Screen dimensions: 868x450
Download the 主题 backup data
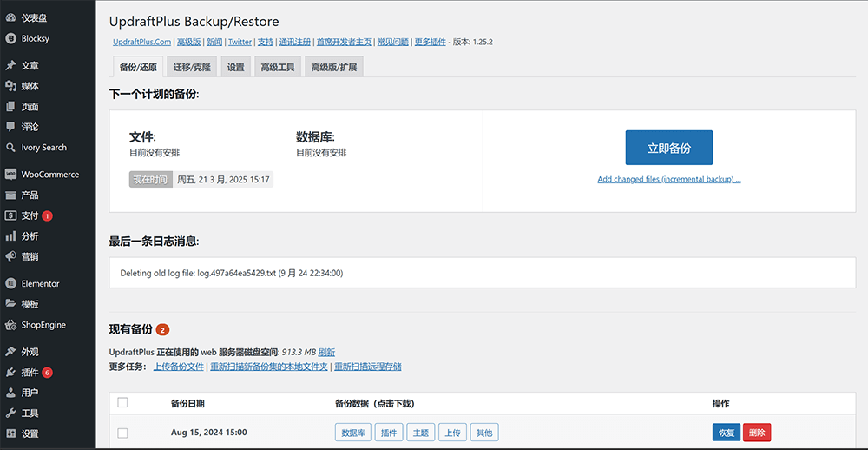click(x=421, y=433)
